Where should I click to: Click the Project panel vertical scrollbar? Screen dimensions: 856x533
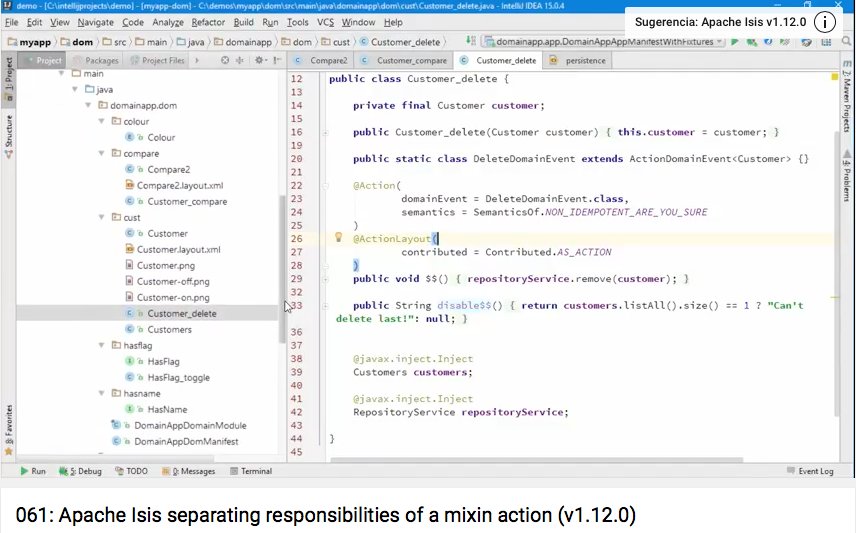pyautogui.click(x=282, y=269)
